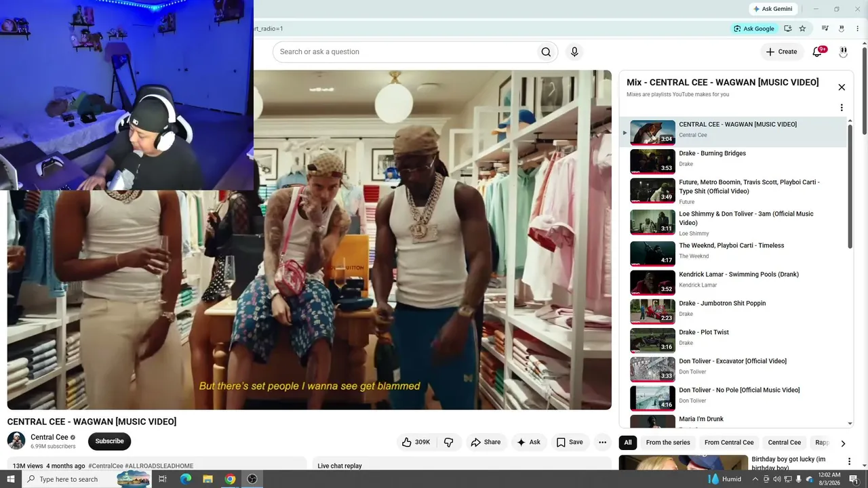Open File Explorer from the taskbar
Screen dimensions: 868x488
coord(208,479)
